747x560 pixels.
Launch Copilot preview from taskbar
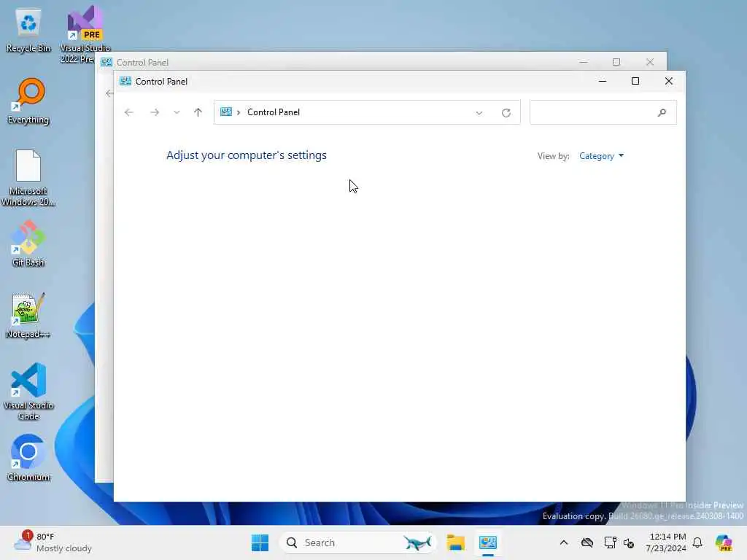724,542
